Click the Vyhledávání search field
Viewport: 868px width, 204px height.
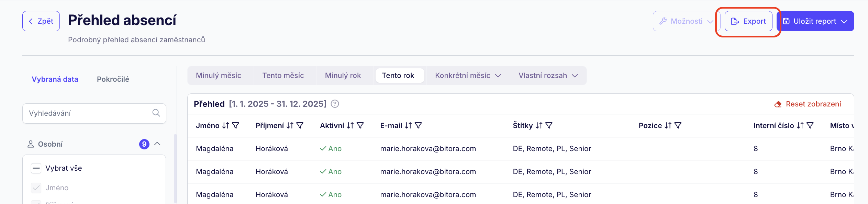[89, 113]
